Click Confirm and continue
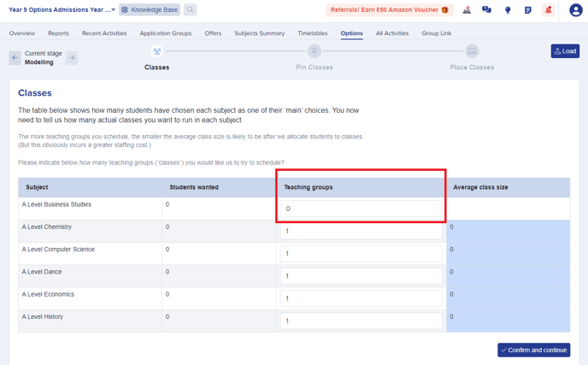588x365 pixels. pyautogui.click(x=533, y=350)
